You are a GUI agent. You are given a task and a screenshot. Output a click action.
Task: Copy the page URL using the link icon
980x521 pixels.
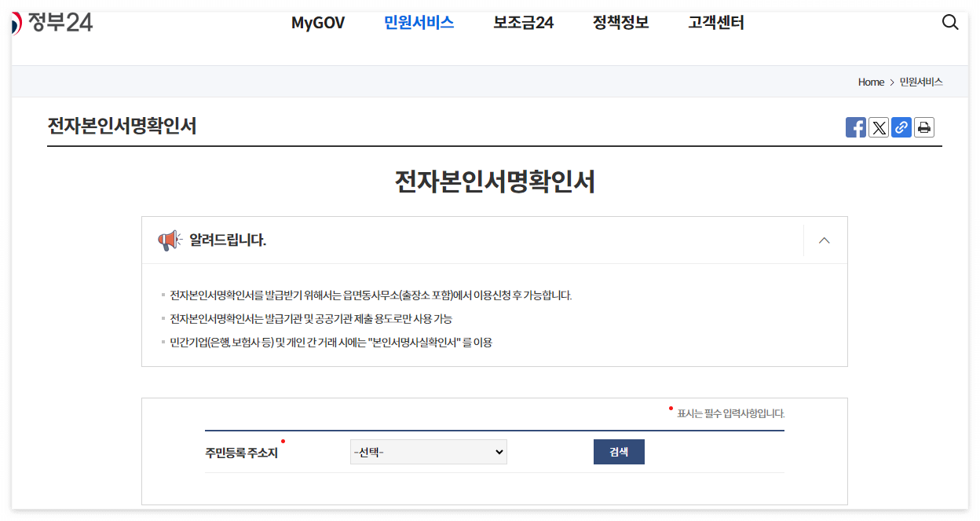[x=901, y=127]
